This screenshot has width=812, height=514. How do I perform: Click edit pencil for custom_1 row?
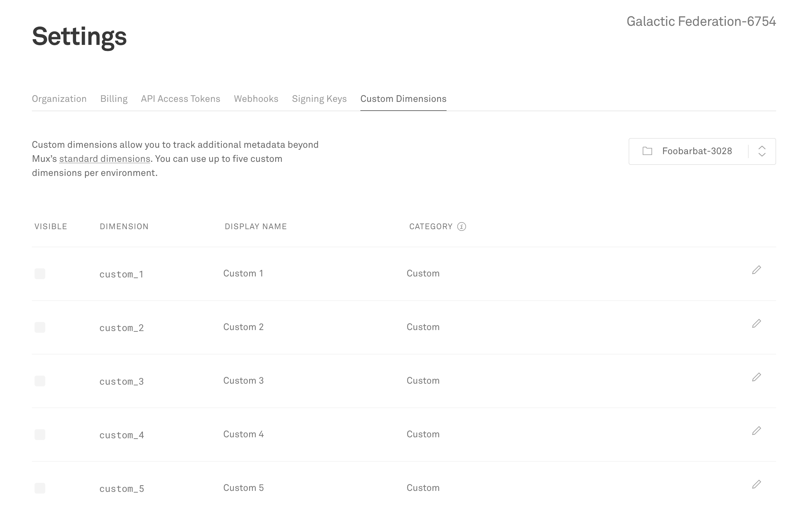point(756,270)
